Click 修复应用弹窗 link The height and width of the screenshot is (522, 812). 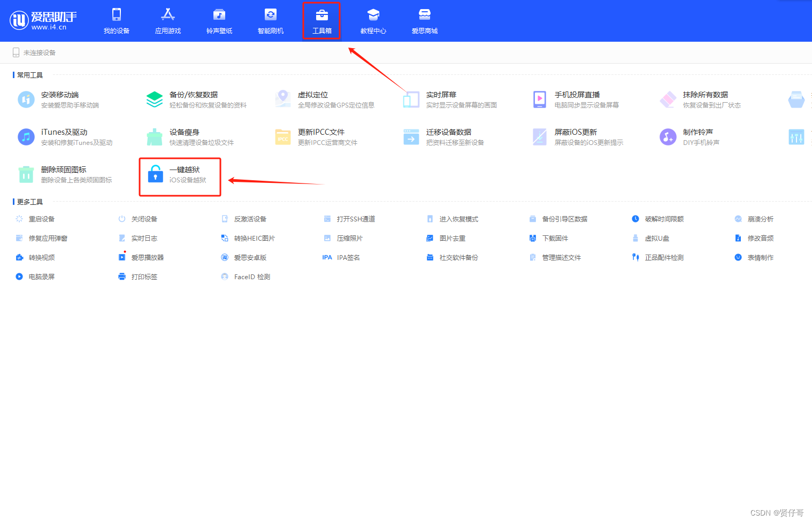pos(42,238)
